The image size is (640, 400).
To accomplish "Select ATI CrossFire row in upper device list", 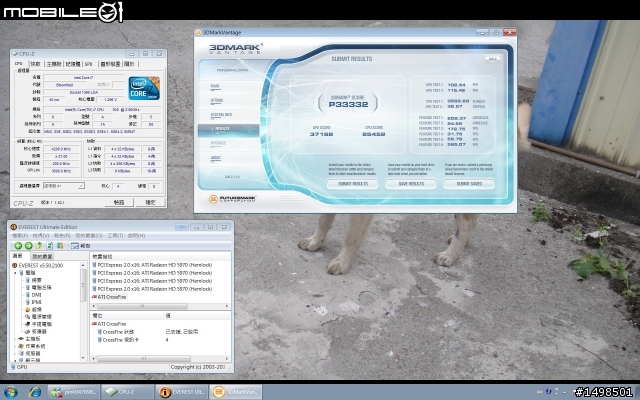I will (x=109, y=297).
